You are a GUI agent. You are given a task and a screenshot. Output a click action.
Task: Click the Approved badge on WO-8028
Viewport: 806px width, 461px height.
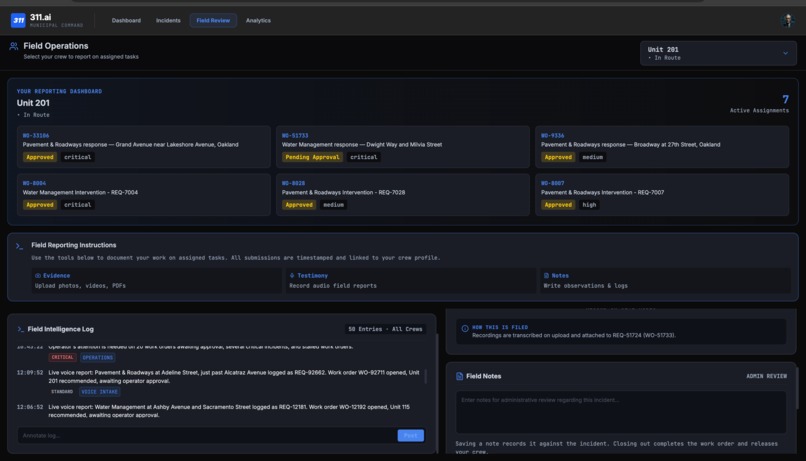299,205
